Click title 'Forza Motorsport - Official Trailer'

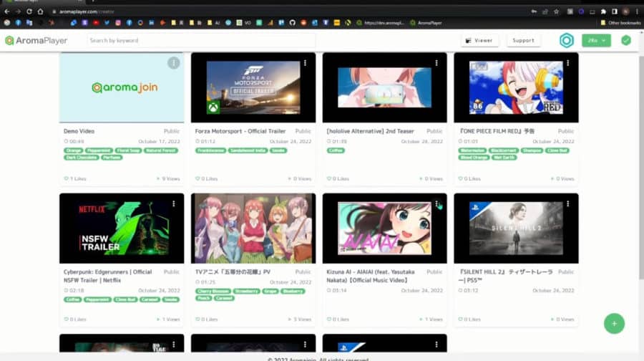click(240, 131)
